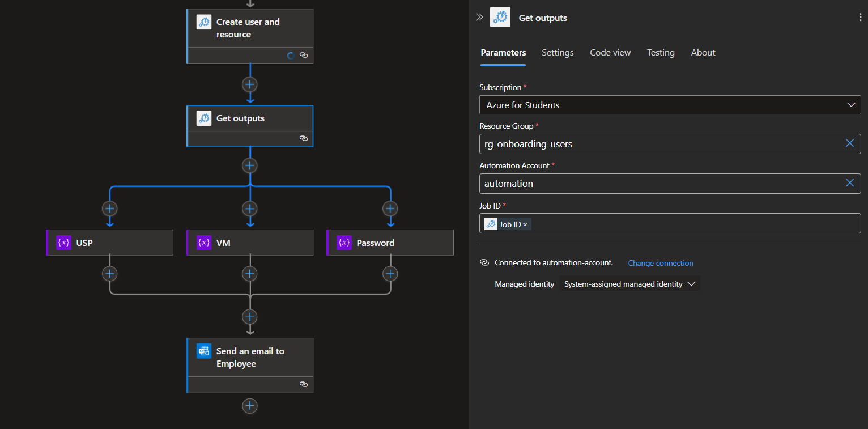Go to the Testing tab
868x429 pixels.
click(661, 53)
